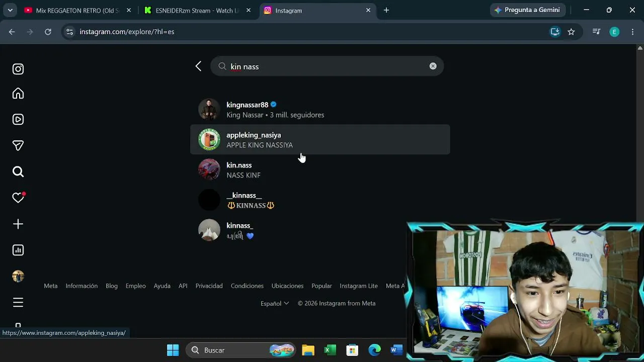The width and height of the screenshot is (644, 362).
Task: Expand the Español language dropdown
Action: pos(275,304)
